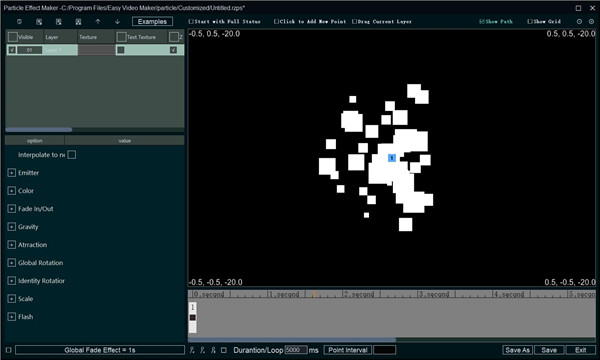
Task: Expand the Fade In/Out section
Action: coord(11,209)
